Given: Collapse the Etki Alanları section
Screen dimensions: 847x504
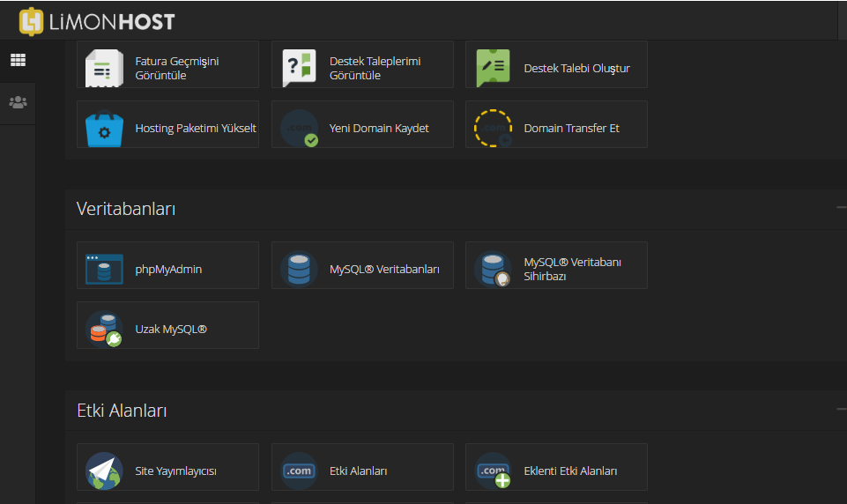Looking at the screenshot, I should pyautogui.click(x=842, y=410).
